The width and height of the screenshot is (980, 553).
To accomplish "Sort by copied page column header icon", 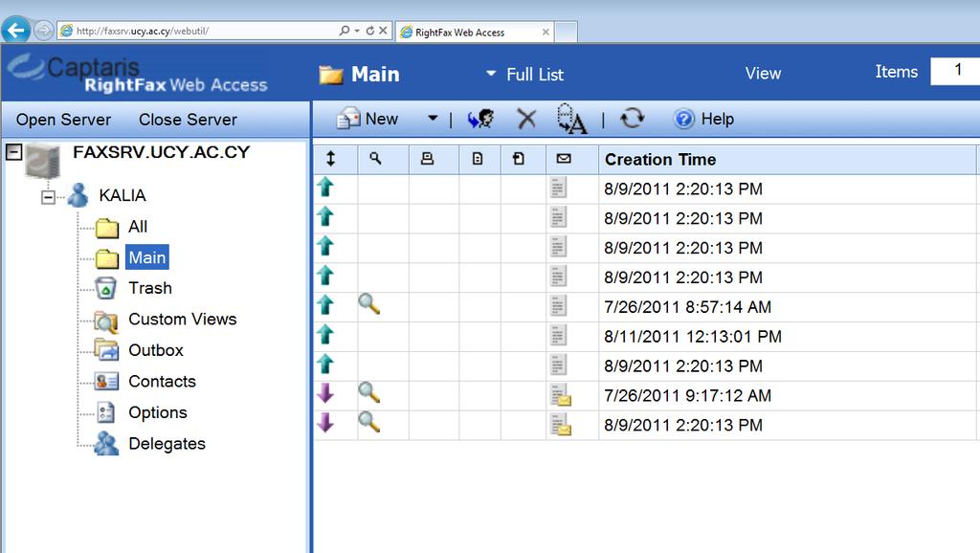I will (x=519, y=159).
